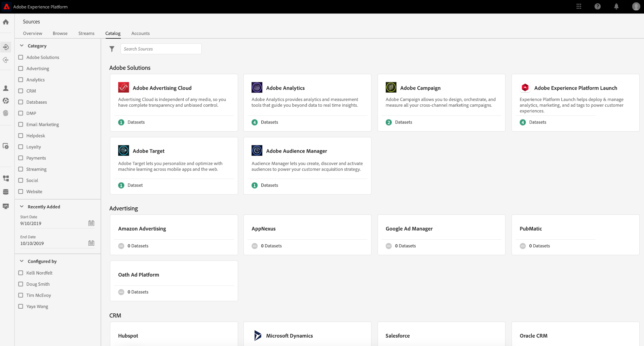Open the Segments wheel icon in the sidebar
Viewport: 644px width, 346px height.
coord(6,101)
